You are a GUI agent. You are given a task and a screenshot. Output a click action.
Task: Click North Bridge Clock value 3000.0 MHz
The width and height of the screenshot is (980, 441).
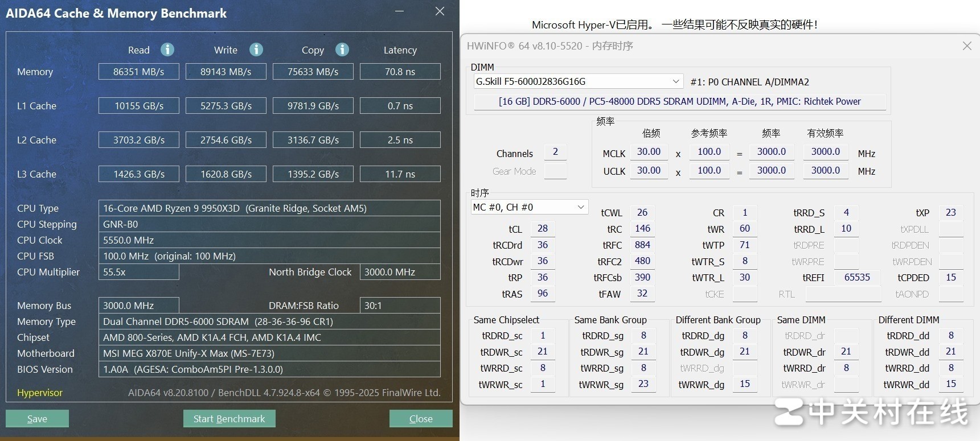[400, 272]
